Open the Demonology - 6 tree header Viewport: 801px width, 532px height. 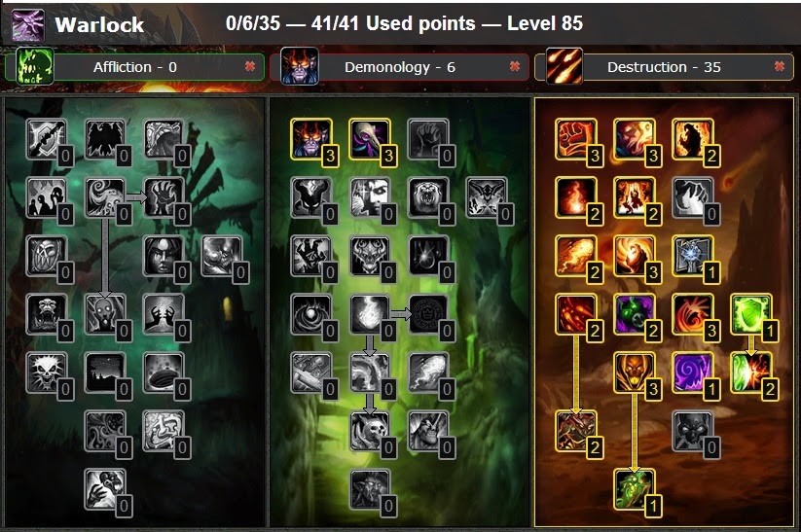tap(399, 67)
